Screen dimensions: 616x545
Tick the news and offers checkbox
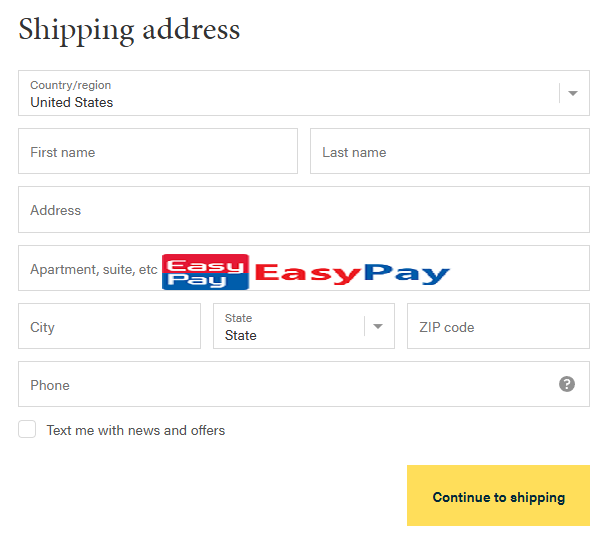pos(27,430)
